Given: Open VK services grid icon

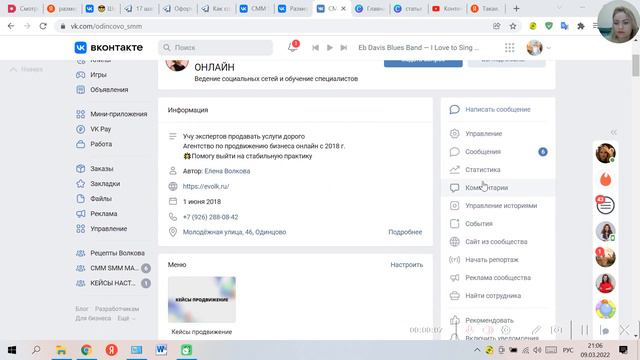Looking at the screenshot, I should click(x=509, y=48).
